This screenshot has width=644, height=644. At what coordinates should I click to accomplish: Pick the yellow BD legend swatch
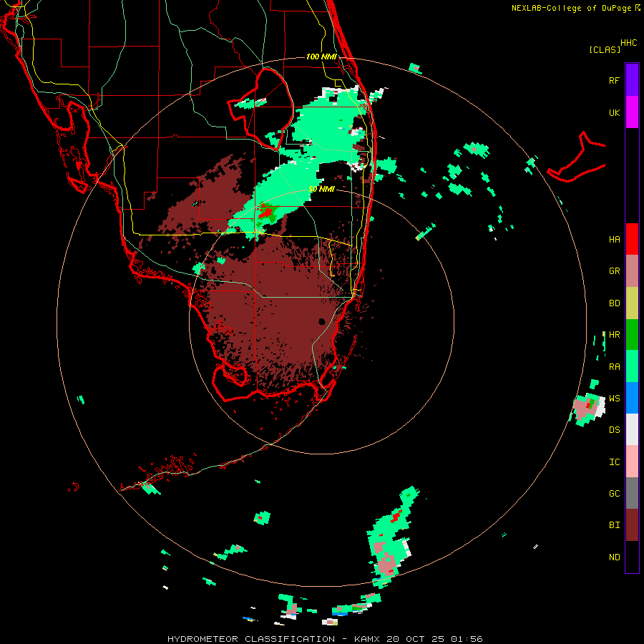click(x=632, y=303)
